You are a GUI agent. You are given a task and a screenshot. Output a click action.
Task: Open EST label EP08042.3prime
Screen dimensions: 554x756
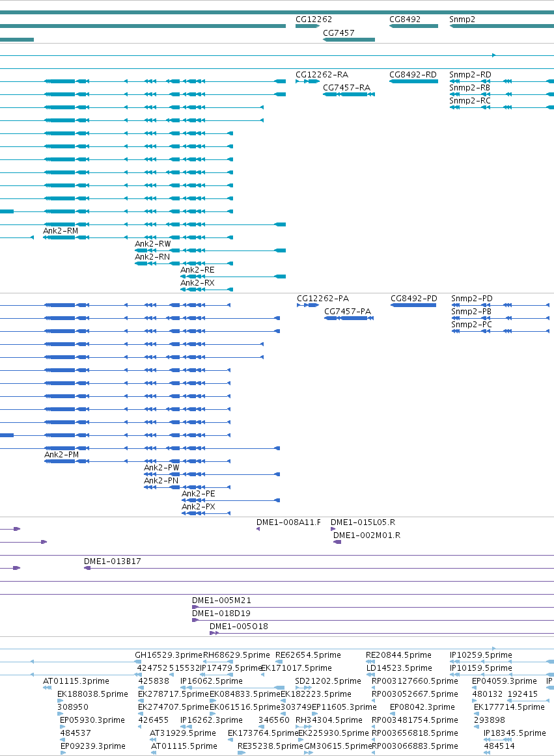(x=422, y=707)
